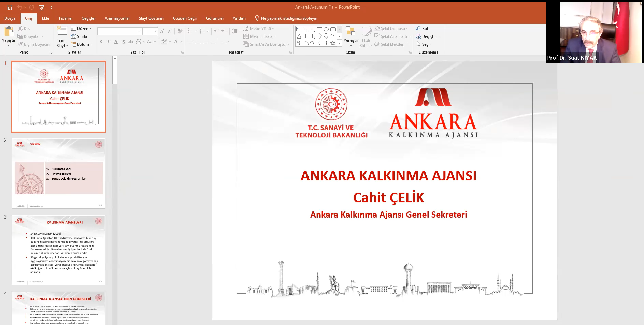This screenshot has width=644, height=325.
Task: Select the rounded rectangle shape
Action: (x=333, y=29)
